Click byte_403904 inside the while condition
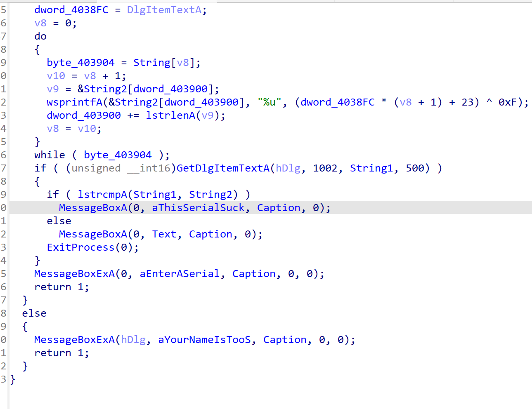 click(x=118, y=155)
